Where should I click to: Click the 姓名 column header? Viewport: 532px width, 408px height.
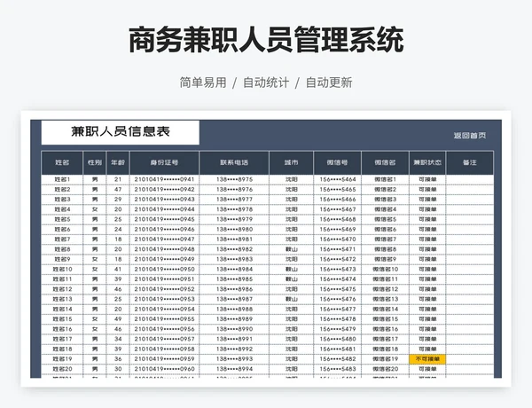click(x=62, y=162)
